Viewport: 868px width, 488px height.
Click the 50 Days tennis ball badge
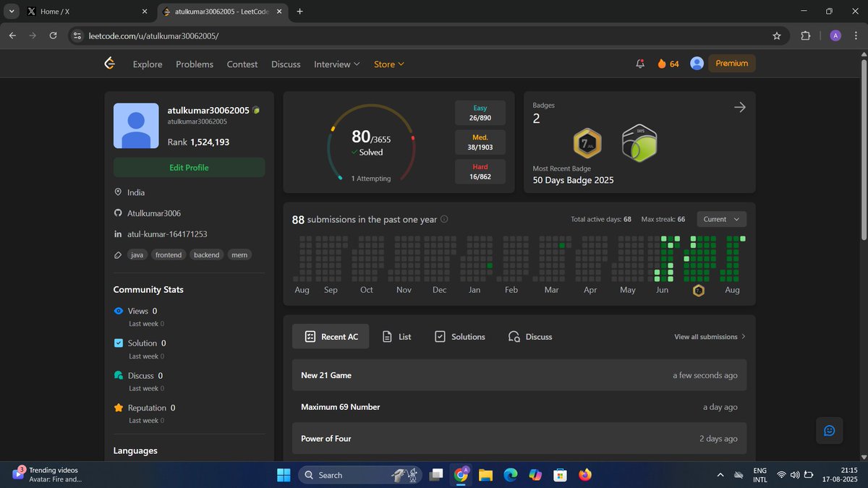pos(639,143)
